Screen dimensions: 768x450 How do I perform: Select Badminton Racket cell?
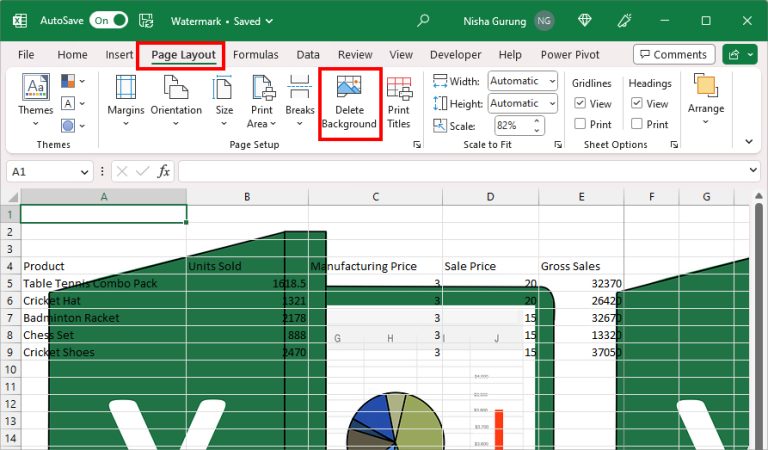(x=104, y=318)
